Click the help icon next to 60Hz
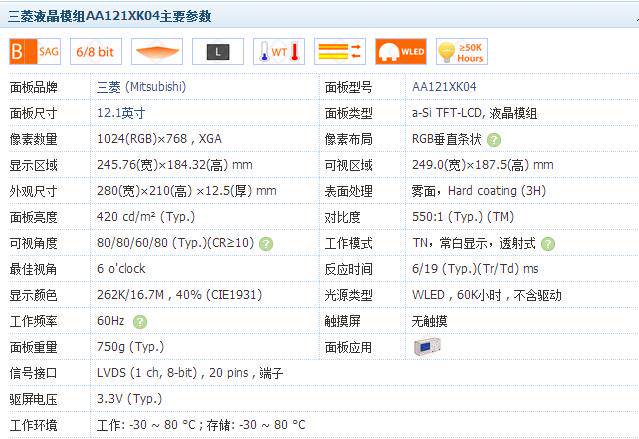639x439 pixels. (x=140, y=322)
